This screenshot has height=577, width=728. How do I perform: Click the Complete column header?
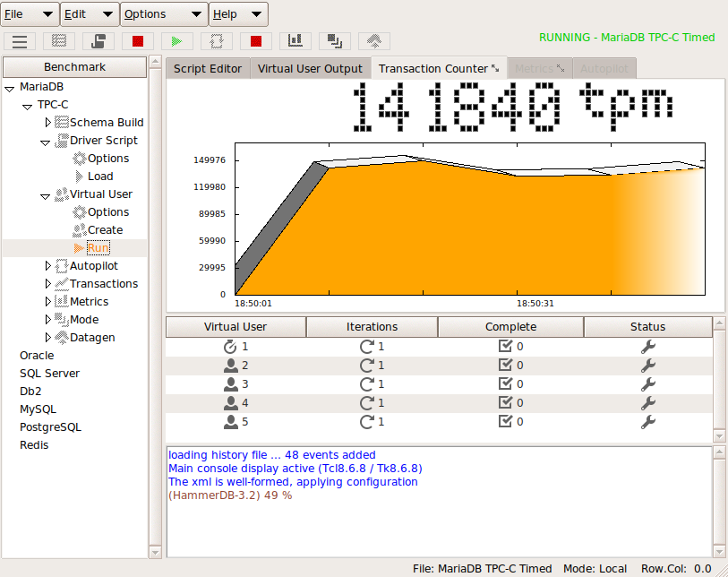tap(510, 327)
